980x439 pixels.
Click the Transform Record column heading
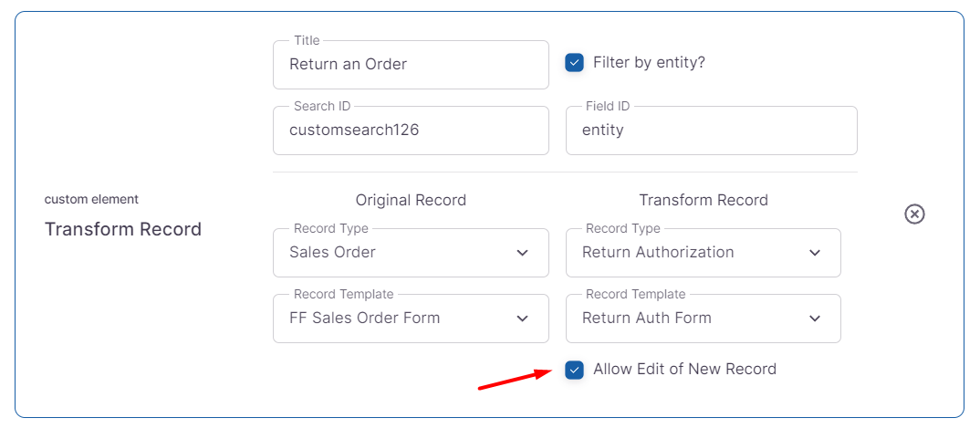coord(704,200)
